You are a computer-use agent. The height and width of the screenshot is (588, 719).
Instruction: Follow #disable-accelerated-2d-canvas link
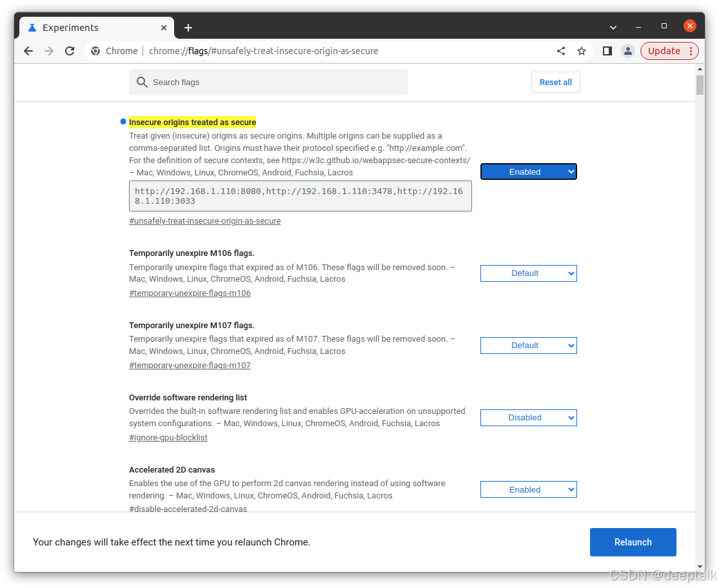pyautogui.click(x=188, y=509)
